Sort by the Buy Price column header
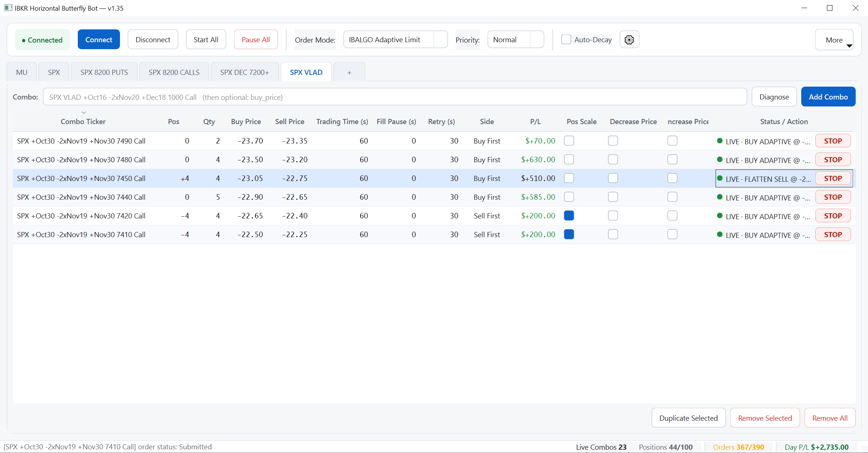The width and height of the screenshot is (868, 453). coord(246,122)
